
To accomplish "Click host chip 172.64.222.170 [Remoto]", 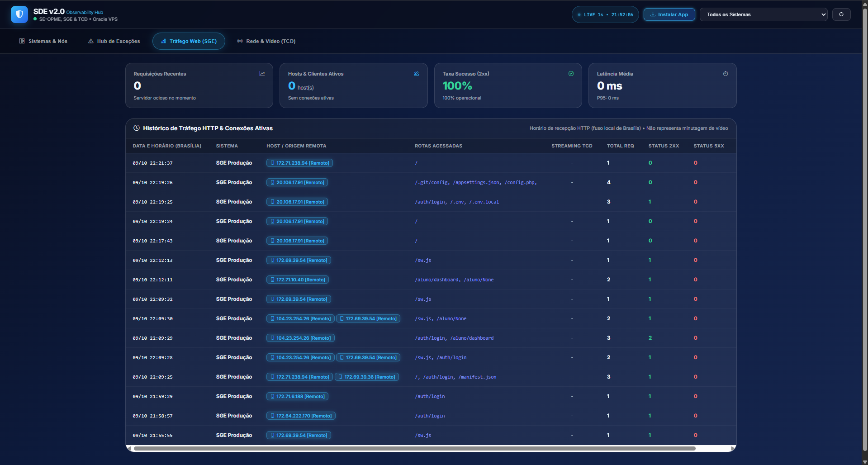I will click(x=301, y=416).
